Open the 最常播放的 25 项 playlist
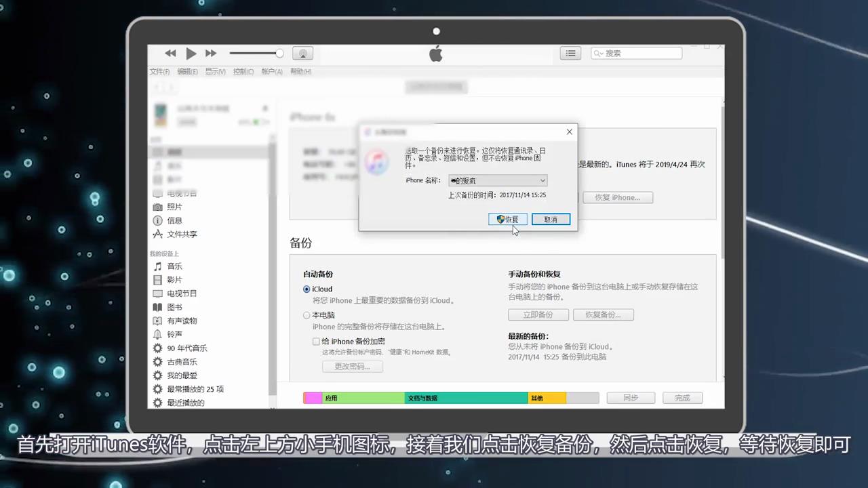 point(195,389)
